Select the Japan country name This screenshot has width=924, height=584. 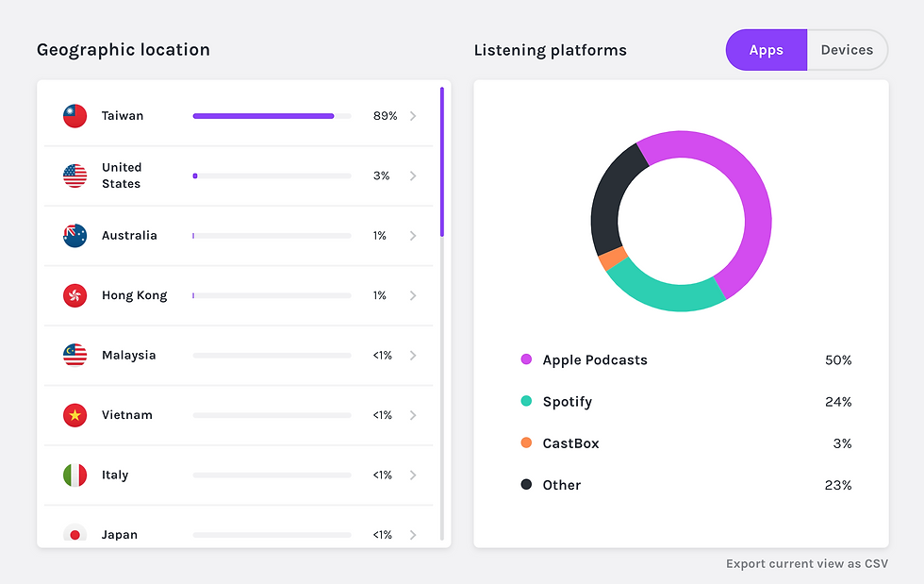pyautogui.click(x=120, y=534)
